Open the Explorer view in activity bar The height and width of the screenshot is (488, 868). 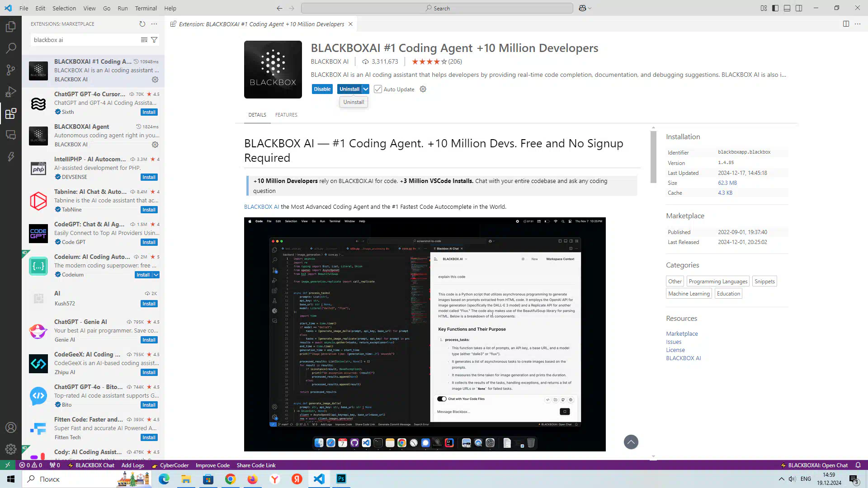(11, 27)
